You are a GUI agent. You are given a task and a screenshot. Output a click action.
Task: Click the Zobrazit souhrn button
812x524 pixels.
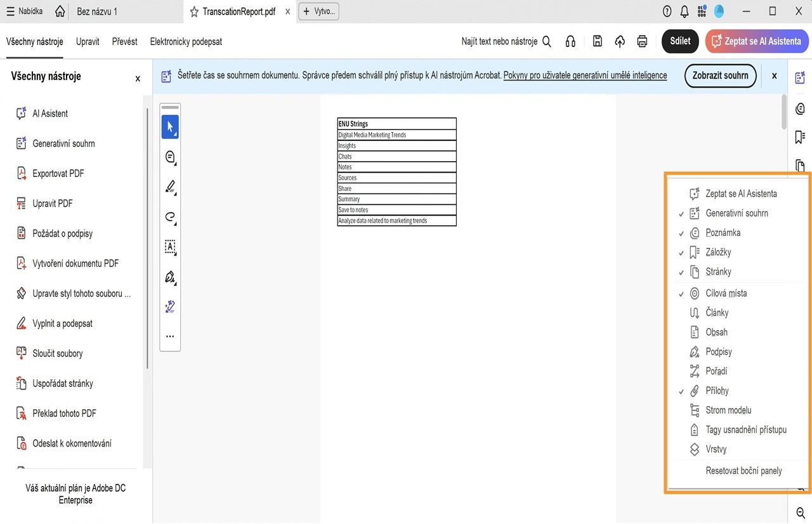click(720, 75)
